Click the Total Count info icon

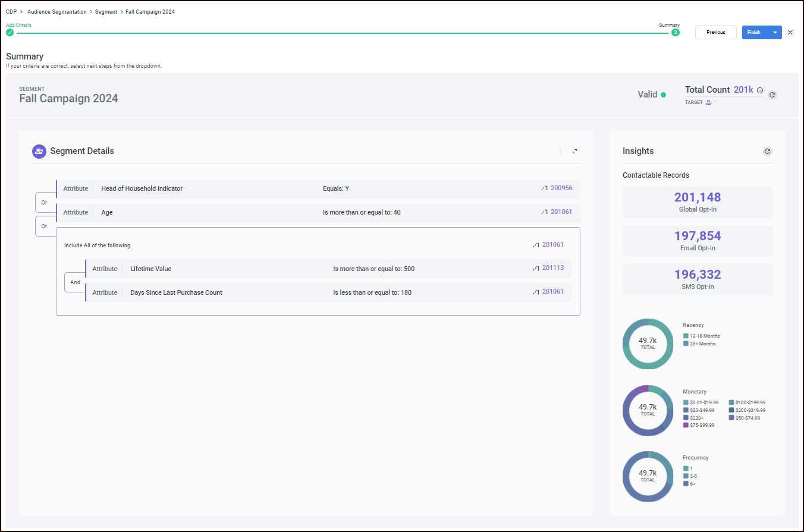pos(760,90)
